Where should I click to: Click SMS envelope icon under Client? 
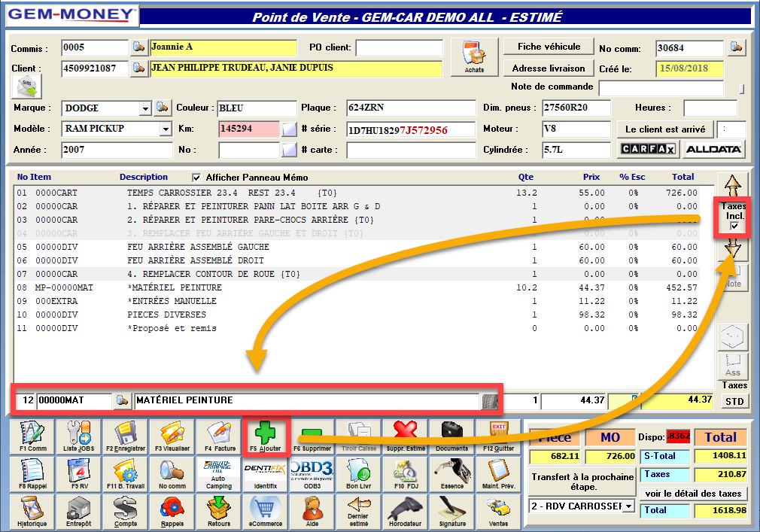pos(26,87)
